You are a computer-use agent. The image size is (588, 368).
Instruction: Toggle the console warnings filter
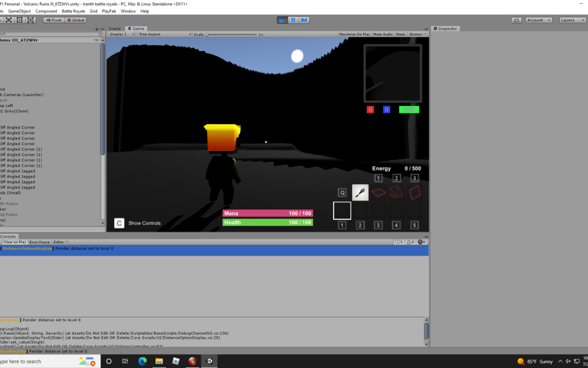(411, 242)
